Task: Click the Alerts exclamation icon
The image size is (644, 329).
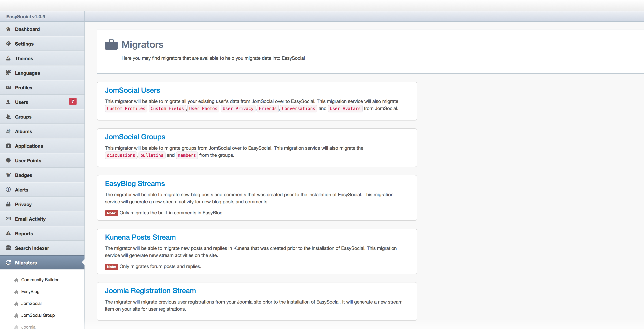Action: pyautogui.click(x=8, y=190)
